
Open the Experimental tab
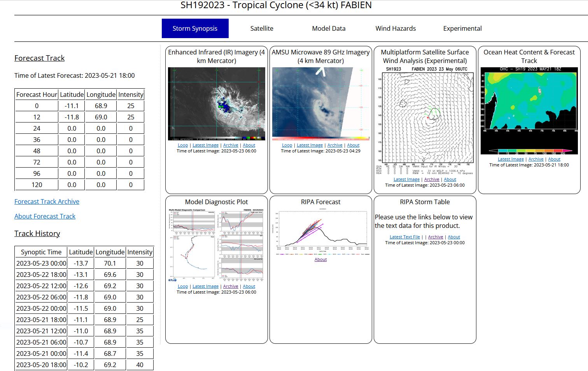[x=462, y=28]
